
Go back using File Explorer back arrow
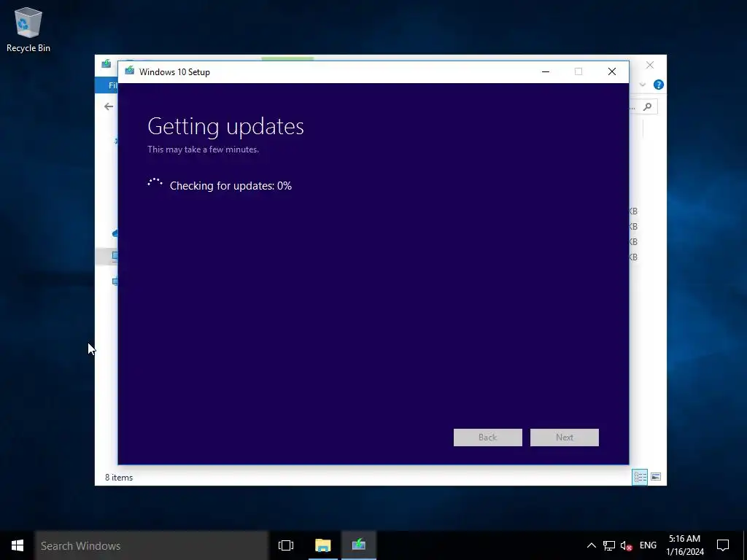tap(109, 106)
